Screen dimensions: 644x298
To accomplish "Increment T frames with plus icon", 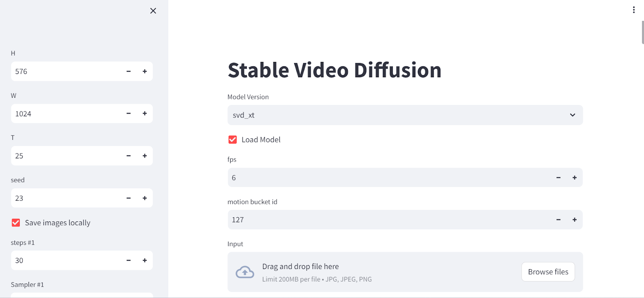I will [145, 156].
